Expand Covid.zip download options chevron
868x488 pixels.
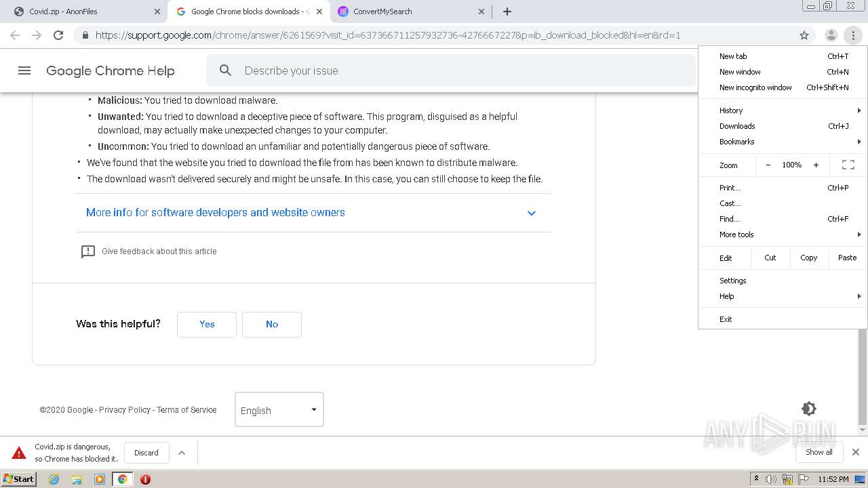coord(182,453)
